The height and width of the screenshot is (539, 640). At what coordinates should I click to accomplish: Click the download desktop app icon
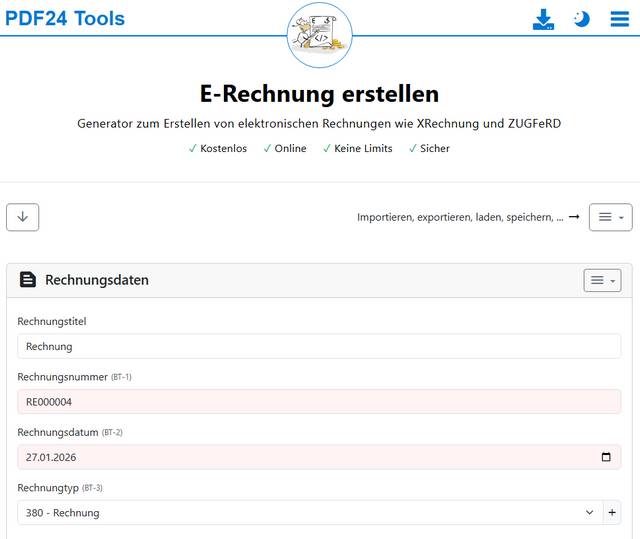[543, 19]
